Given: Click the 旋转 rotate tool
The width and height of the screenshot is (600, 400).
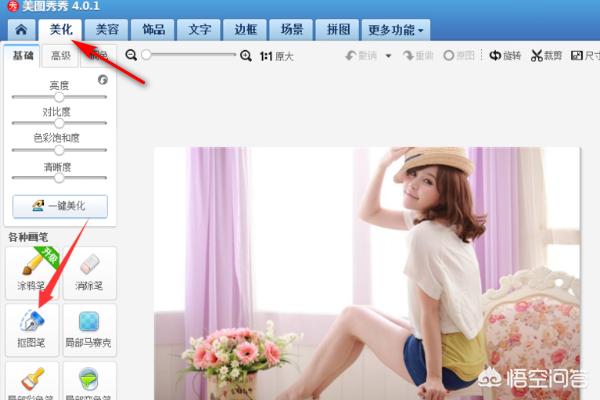Looking at the screenshot, I should tap(505, 56).
